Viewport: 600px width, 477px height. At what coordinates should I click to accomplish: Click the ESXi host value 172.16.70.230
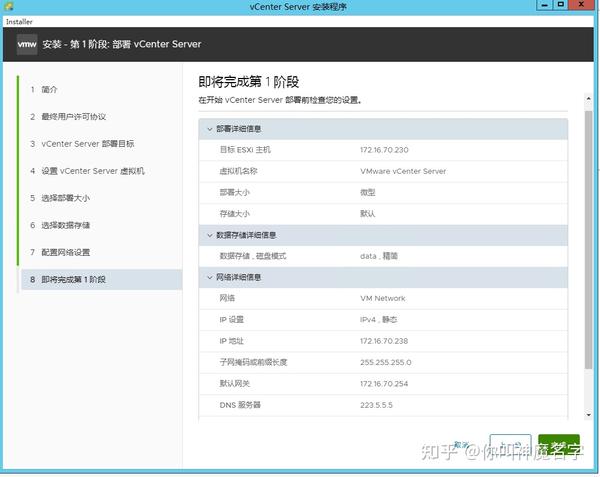384,150
